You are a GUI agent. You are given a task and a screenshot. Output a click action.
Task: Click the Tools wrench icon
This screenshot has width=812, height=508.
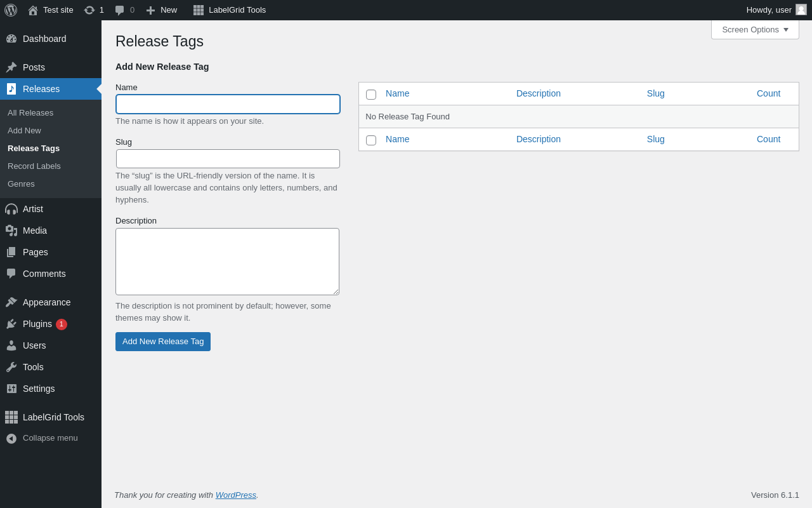11,367
